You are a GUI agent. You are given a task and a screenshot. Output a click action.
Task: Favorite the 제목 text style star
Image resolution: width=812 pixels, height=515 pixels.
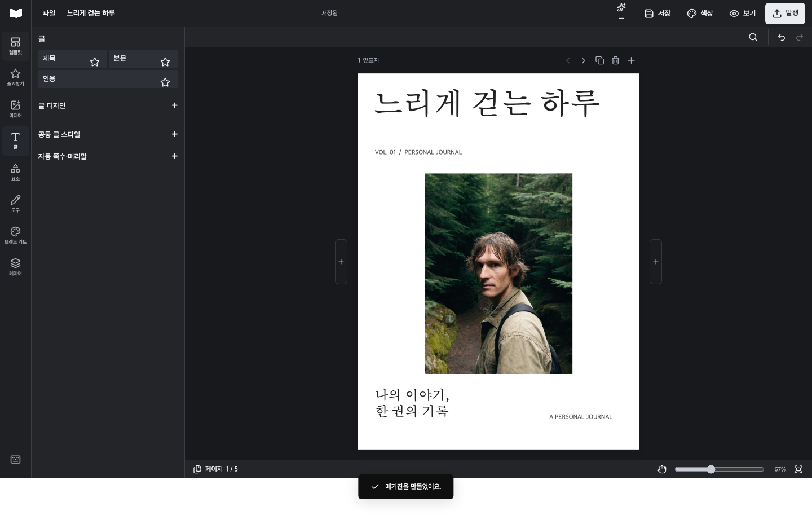(95, 62)
